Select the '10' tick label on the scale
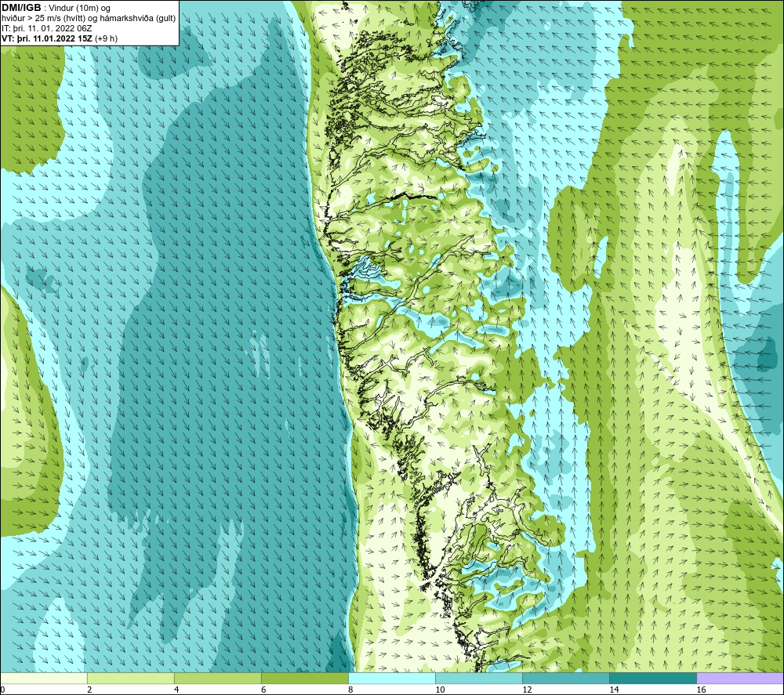 pyautogui.click(x=440, y=690)
